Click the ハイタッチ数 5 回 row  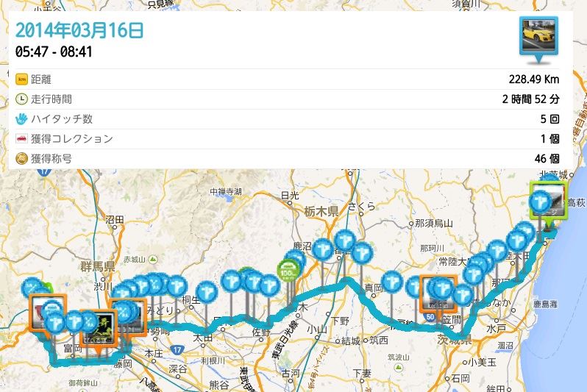point(287,119)
